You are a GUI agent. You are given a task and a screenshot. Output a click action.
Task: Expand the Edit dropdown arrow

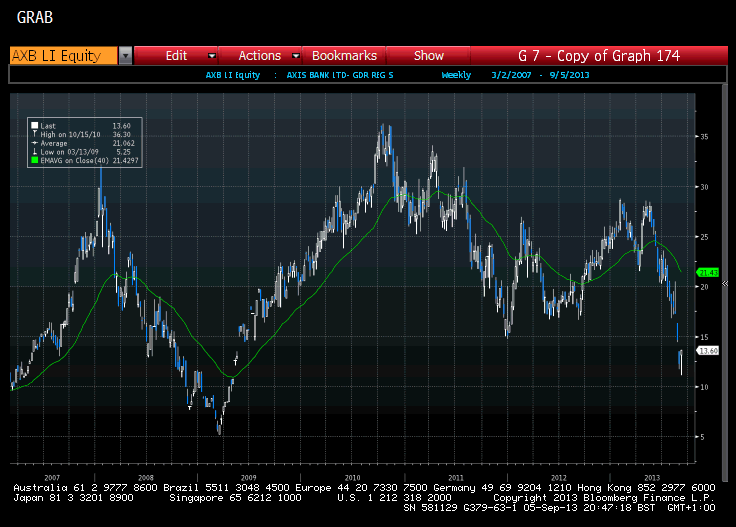212,56
